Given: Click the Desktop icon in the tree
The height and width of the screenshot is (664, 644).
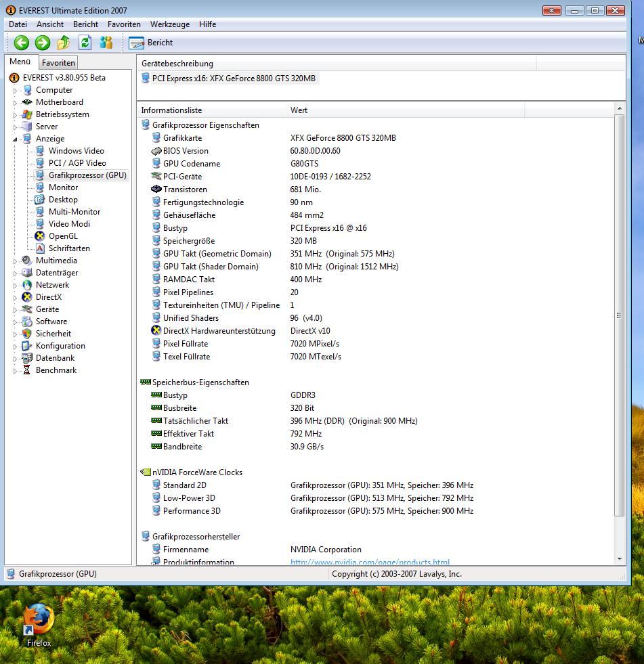Looking at the screenshot, I should [x=40, y=200].
